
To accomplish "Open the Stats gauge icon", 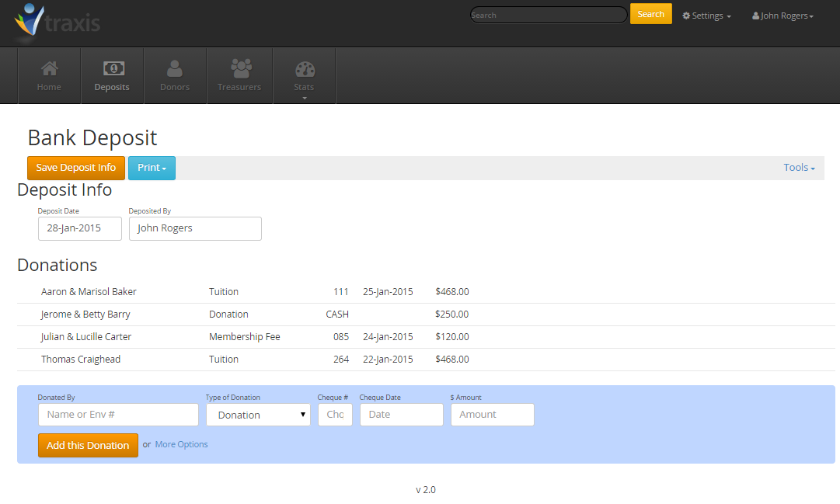I will pyautogui.click(x=305, y=70).
